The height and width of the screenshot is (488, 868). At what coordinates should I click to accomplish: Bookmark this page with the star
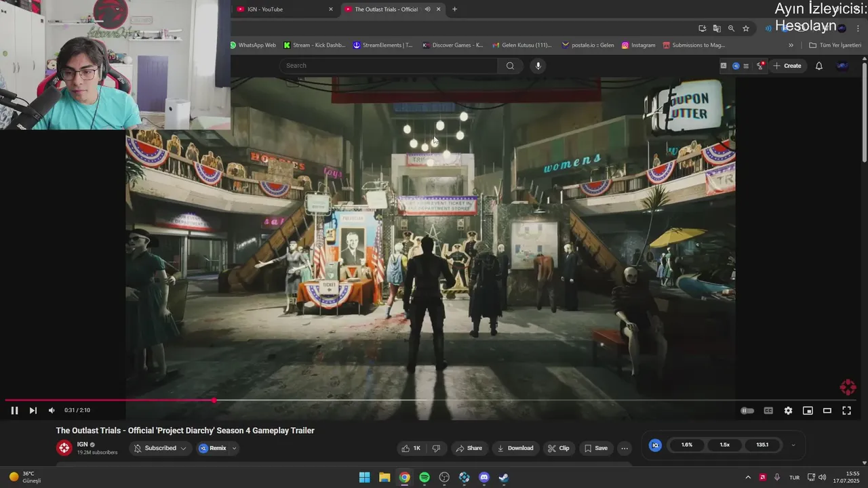click(746, 28)
